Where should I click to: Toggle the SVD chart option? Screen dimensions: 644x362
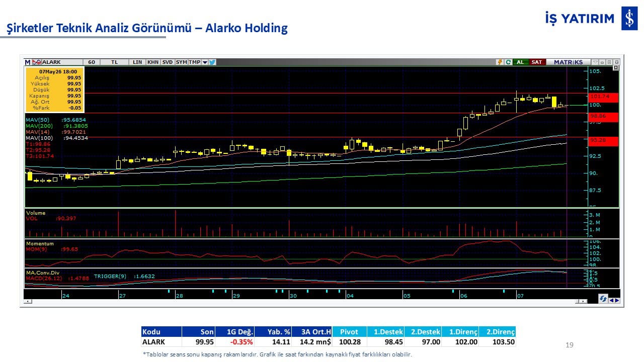click(x=168, y=62)
